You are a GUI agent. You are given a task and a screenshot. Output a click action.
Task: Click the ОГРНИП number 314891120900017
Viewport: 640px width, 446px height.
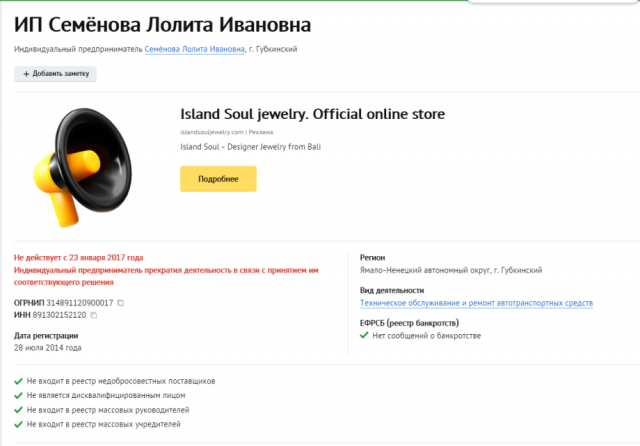point(80,302)
